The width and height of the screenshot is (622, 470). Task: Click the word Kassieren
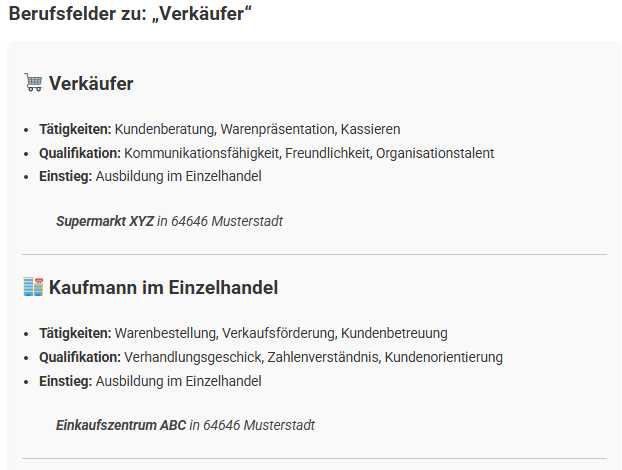[x=370, y=129]
